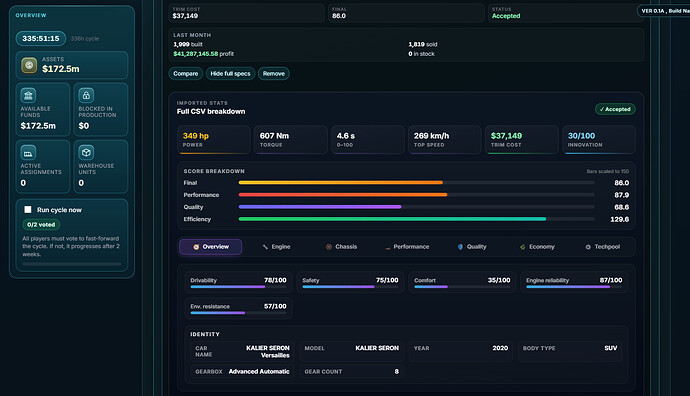This screenshot has width=690, height=396.
Task: Click Hide full specs button
Action: tap(230, 73)
